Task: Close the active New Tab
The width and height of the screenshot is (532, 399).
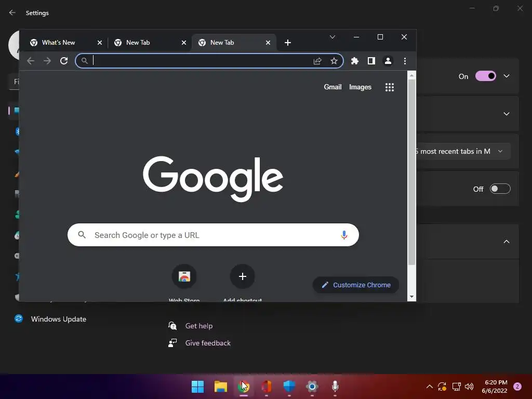Action: 268,43
